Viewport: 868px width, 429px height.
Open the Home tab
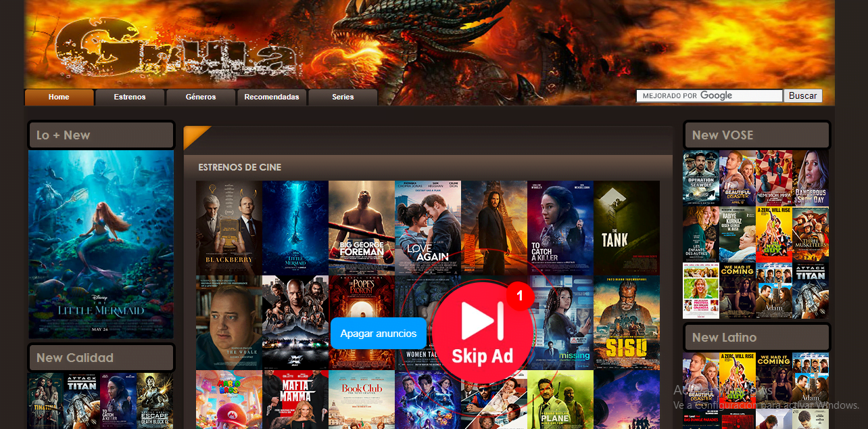tap(59, 97)
